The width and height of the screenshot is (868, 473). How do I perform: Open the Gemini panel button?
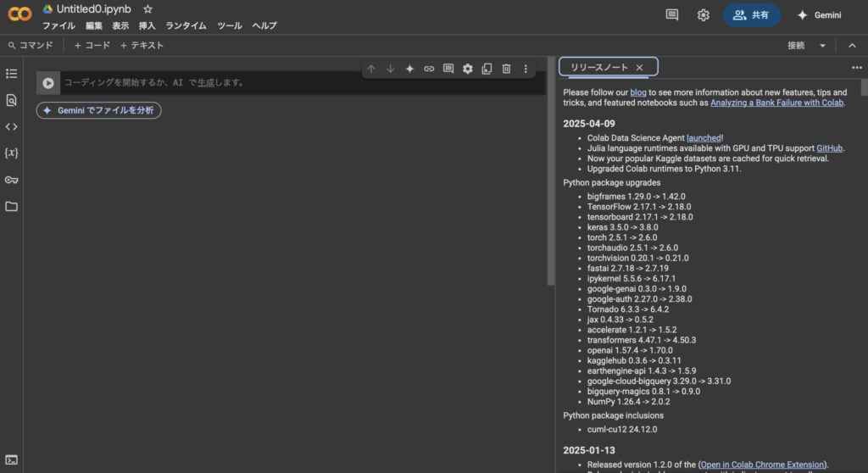click(820, 15)
